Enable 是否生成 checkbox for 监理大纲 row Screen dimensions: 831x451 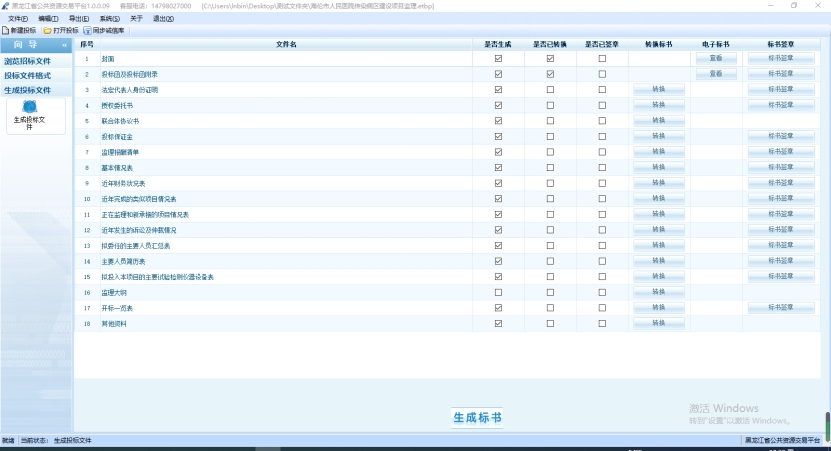pos(498,293)
